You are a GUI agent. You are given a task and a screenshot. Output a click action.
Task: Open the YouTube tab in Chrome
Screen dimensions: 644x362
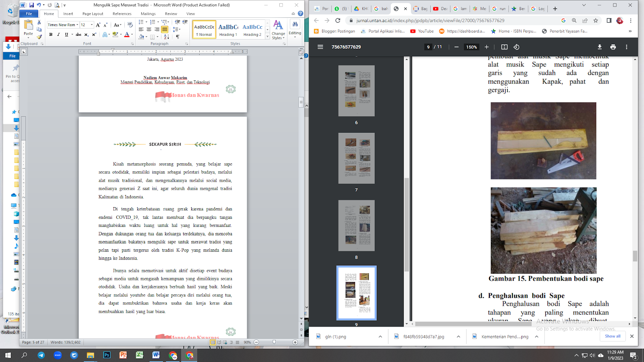point(440,8)
